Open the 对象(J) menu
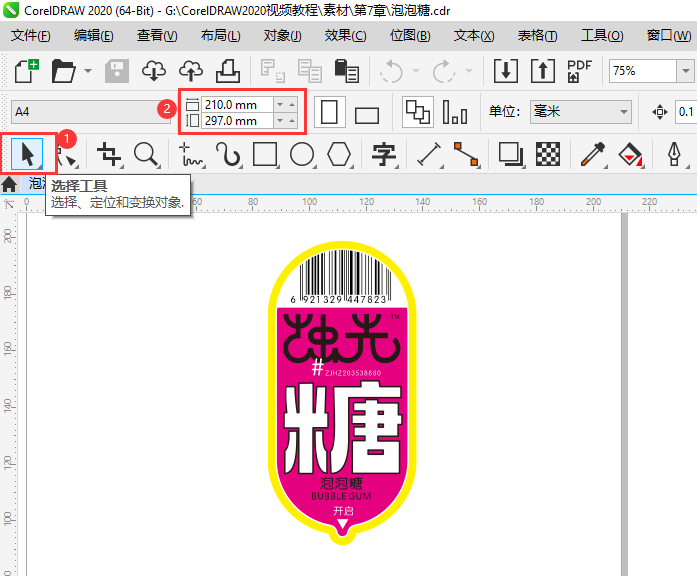Image resolution: width=697 pixels, height=576 pixels. click(283, 35)
